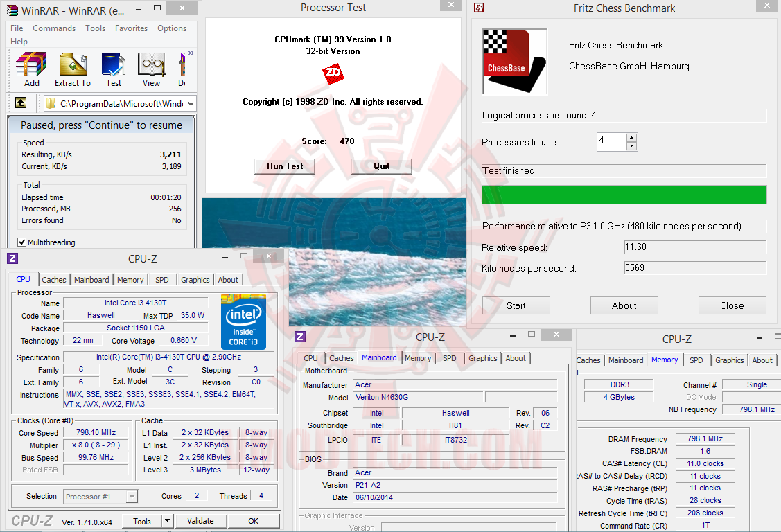
Task: Switch to About tab in CPU-Z CPU window
Action: pos(228,280)
